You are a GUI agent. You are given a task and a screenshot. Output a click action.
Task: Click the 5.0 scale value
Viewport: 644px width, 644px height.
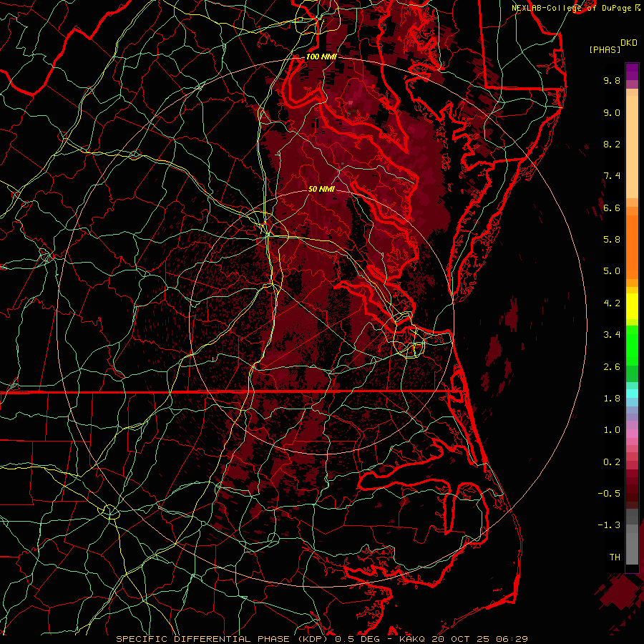pos(612,271)
